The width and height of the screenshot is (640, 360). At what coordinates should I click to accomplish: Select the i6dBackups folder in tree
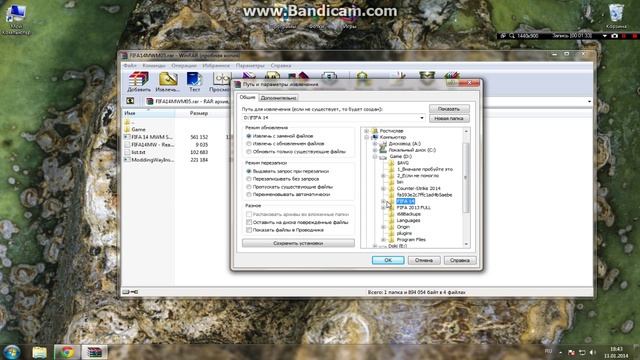pyautogui.click(x=408, y=214)
